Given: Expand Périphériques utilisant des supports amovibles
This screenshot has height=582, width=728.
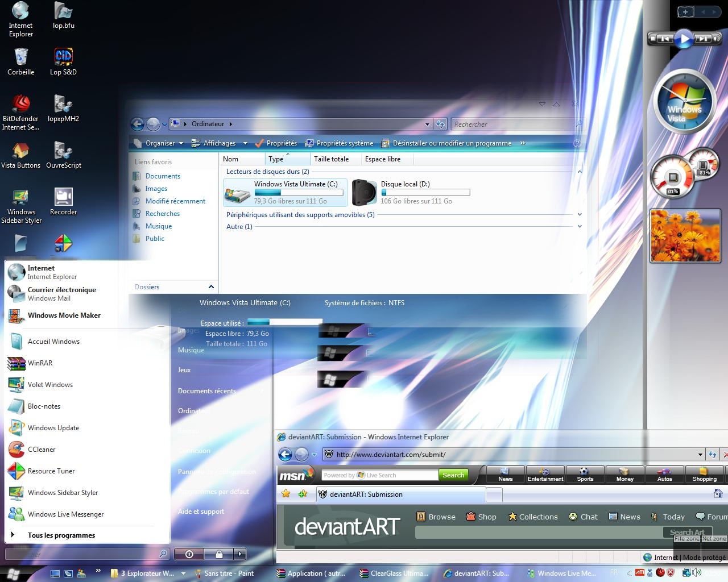Looking at the screenshot, I should [x=580, y=215].
